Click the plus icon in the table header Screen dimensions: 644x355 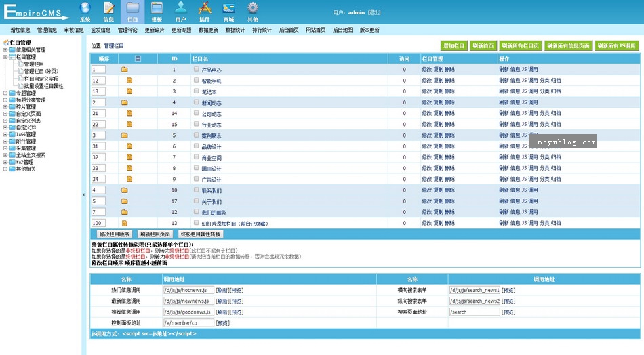pos(138,59)
